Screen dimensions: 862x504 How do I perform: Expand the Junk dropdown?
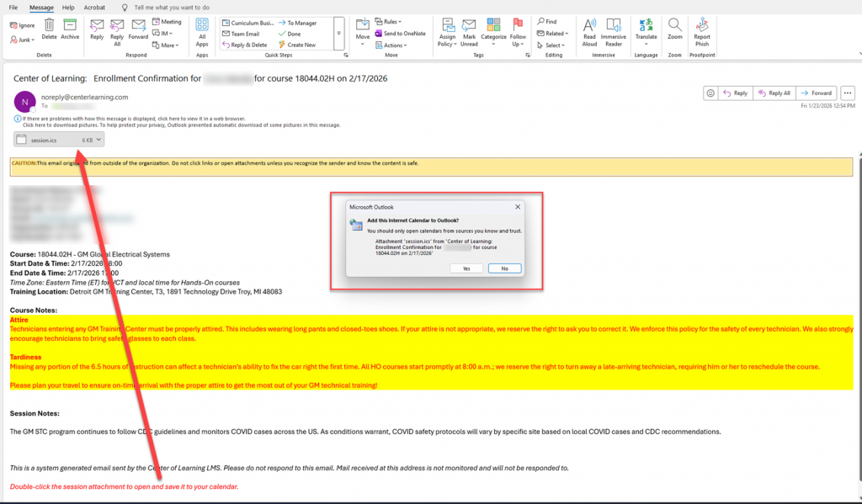[25, 40]
